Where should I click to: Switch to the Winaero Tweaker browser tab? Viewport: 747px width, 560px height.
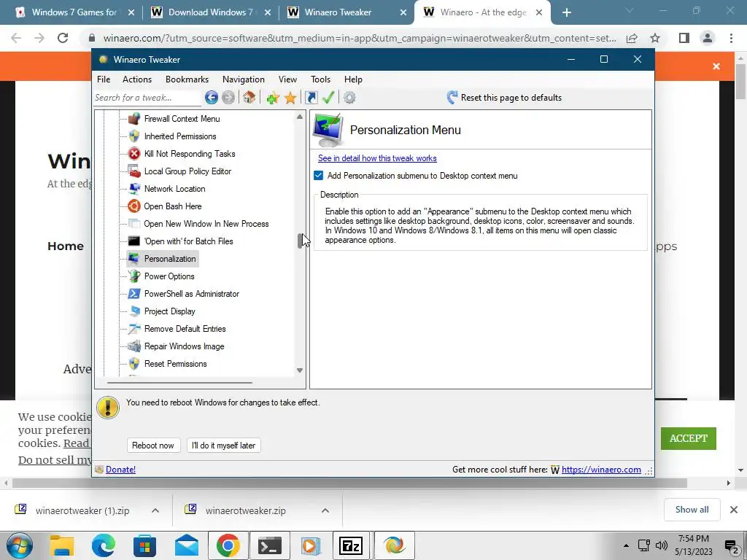coord(347,12)
